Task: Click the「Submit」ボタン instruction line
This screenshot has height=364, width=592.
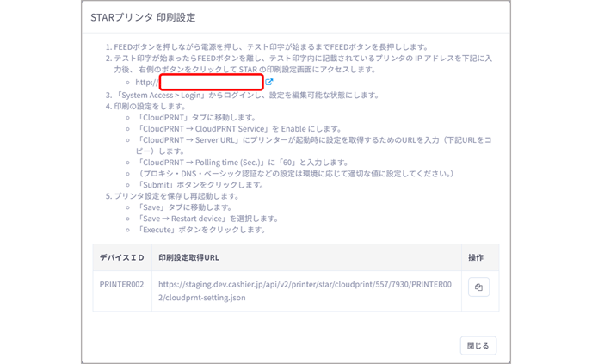Action: [200, 185]
